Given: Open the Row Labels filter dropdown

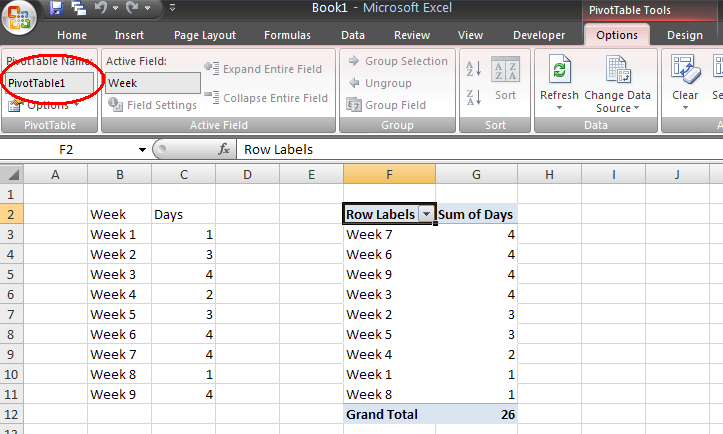Looking at the screenshot, I should click(x=426, y=215).
